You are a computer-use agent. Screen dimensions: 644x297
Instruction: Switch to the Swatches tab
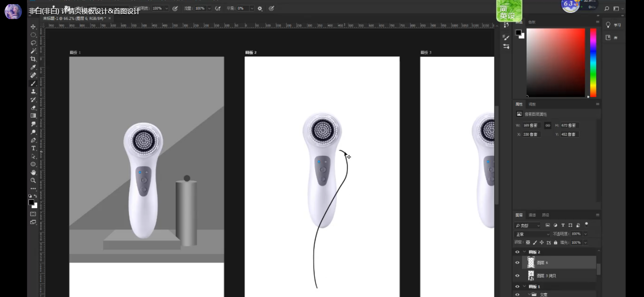point(532,22)
